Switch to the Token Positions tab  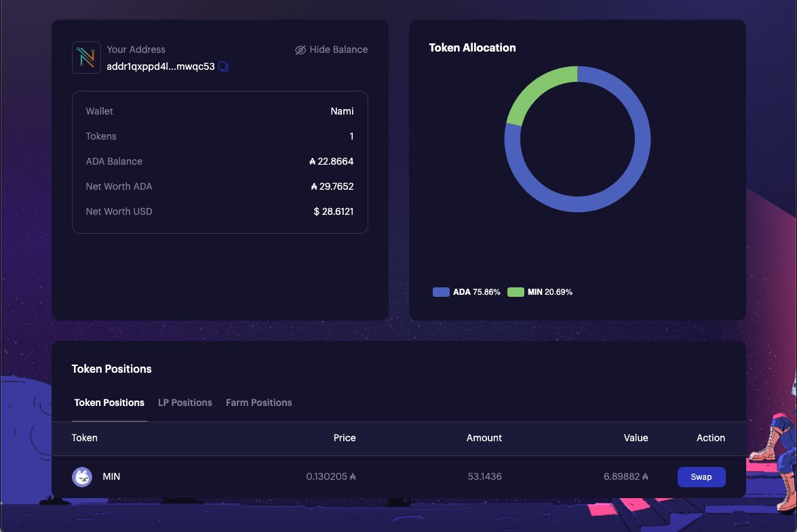point(109,403)
